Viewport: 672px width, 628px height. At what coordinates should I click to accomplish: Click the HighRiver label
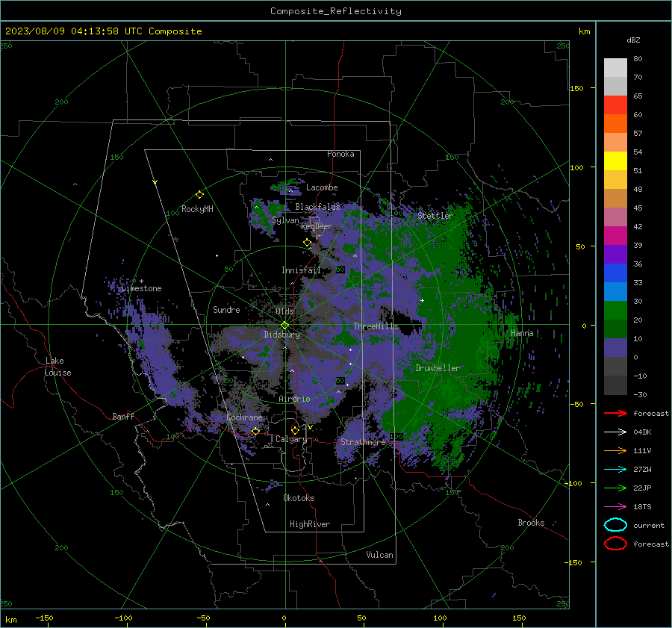pos(310,524)
